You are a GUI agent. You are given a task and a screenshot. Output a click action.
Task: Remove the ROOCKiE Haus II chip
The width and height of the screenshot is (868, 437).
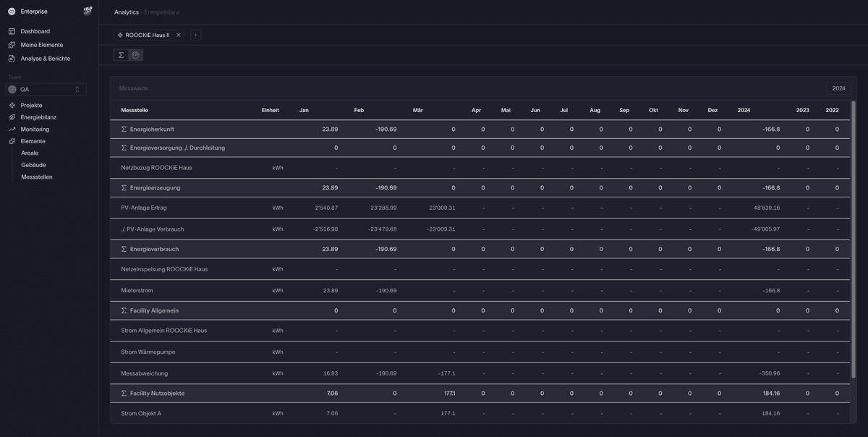[179, 35]
